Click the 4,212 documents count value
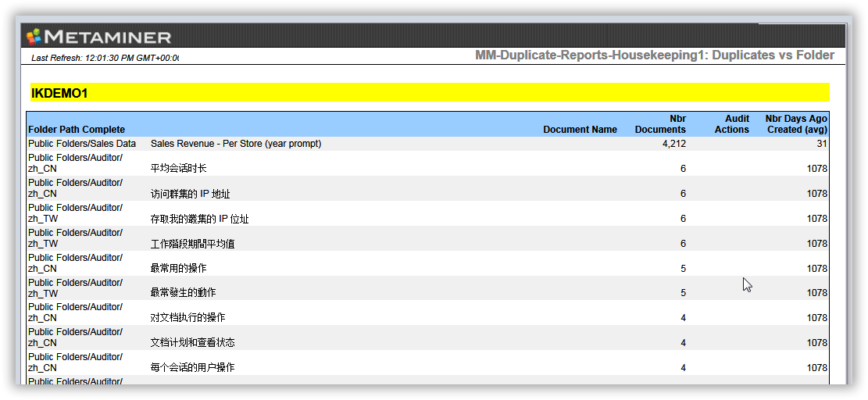868x400 pixels. pos(675,144)
